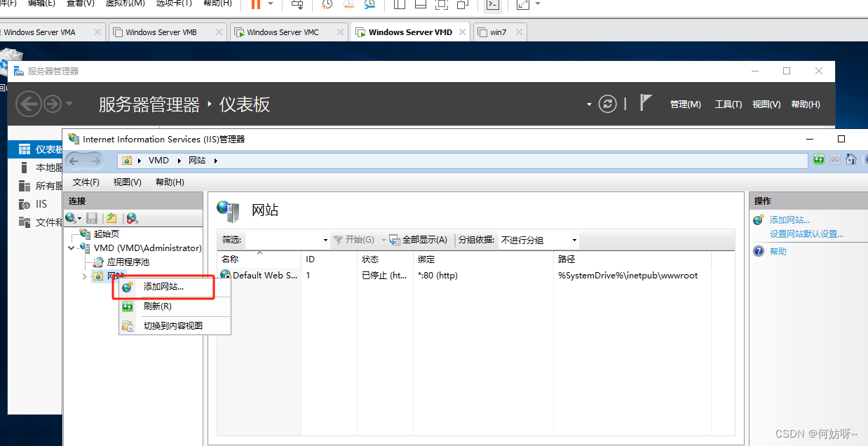Click Server Manager forward navigation arrow
This screenshot has height=446, width=868.
53,104
